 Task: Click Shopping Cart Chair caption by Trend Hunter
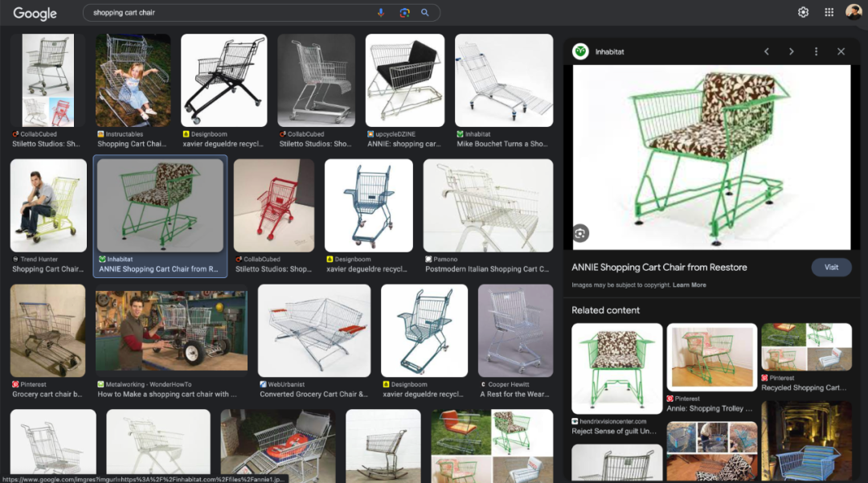tap(48, 269)
